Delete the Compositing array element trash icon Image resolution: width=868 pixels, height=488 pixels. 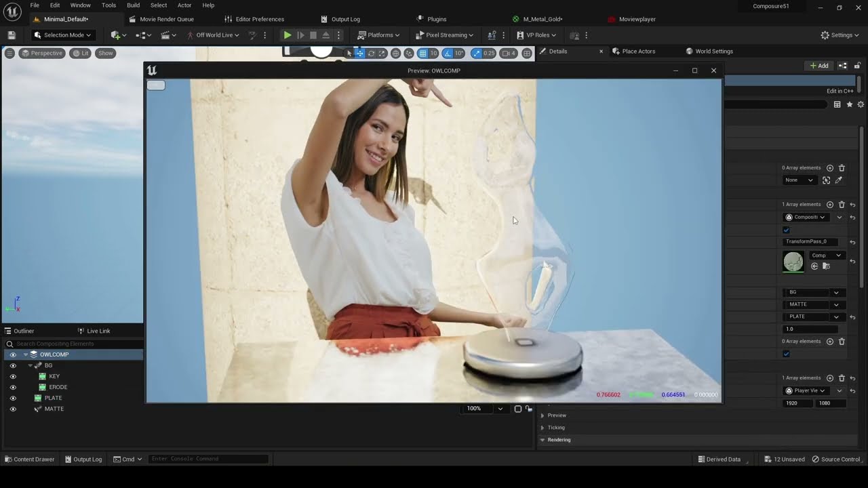(842, 205)
